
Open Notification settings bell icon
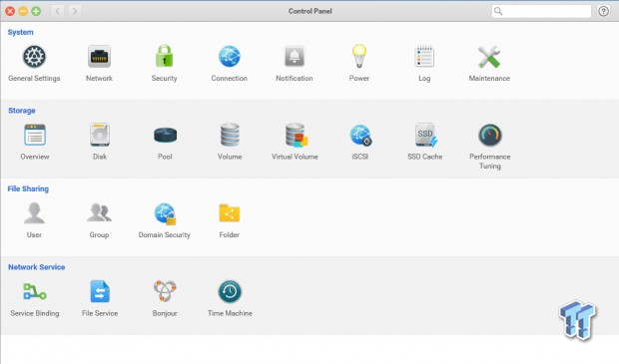295,57
